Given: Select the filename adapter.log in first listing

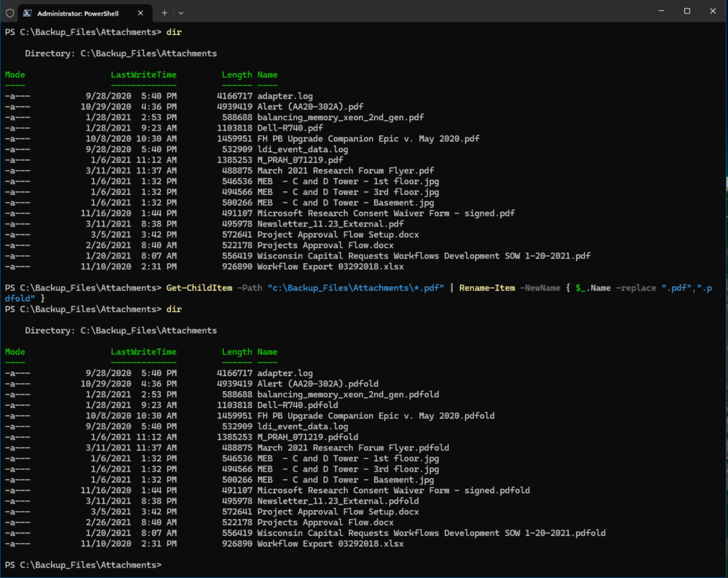Looking at the screenshot, I should 284,96.
